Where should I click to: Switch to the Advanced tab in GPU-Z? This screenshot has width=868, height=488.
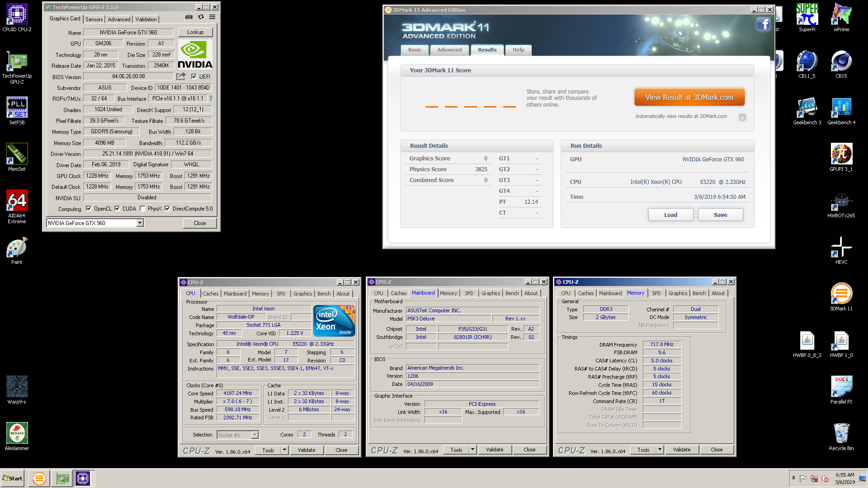[x=119, y=19]
